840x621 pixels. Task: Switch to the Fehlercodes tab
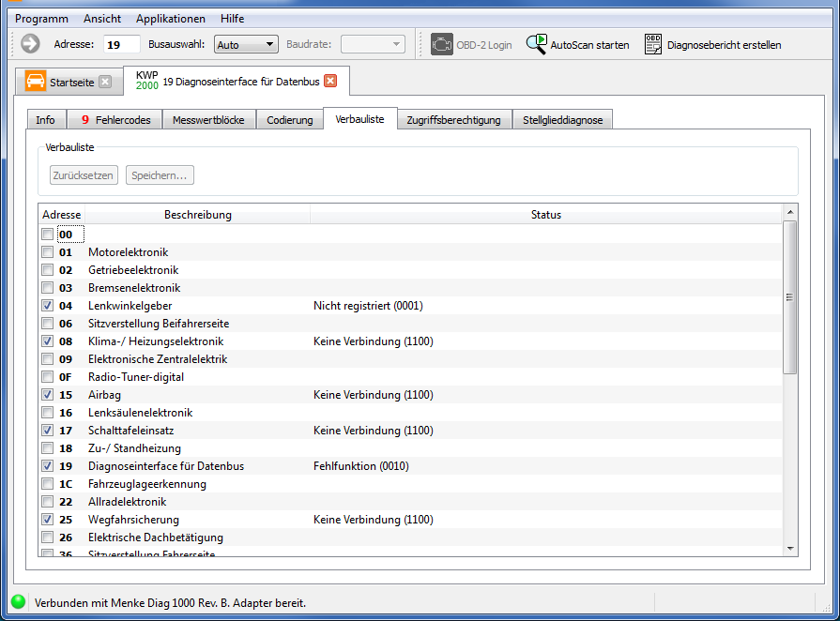(115, 120)
